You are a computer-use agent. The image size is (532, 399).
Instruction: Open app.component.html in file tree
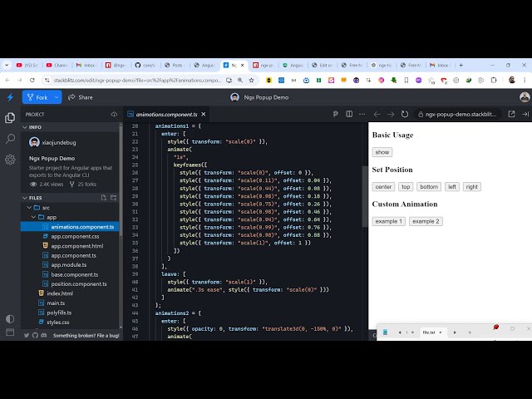76,246
